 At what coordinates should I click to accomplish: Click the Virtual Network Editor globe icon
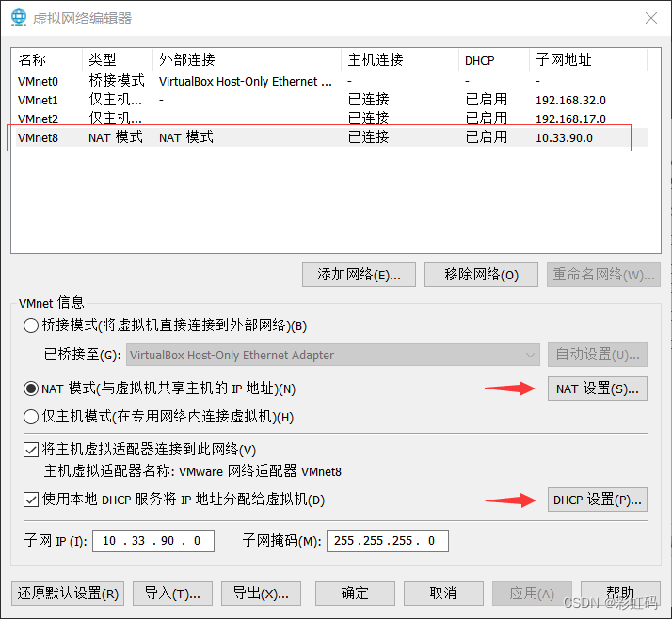point(19,18)
